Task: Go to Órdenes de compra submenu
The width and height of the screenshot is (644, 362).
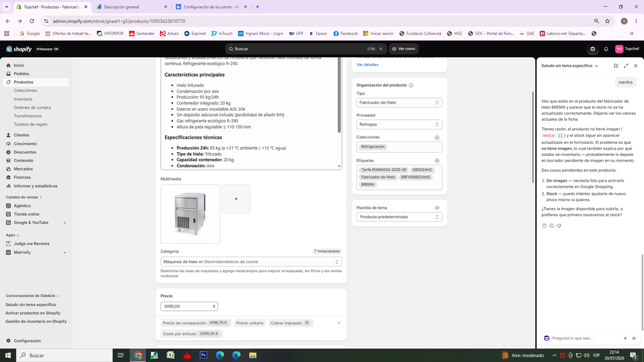Action: pyautogui.click(x=32, y=107)
